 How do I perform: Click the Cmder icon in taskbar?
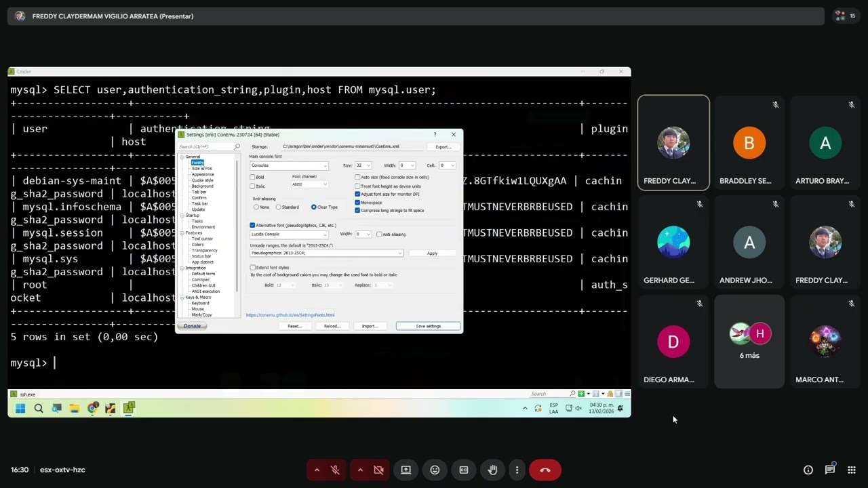(129, 408)
